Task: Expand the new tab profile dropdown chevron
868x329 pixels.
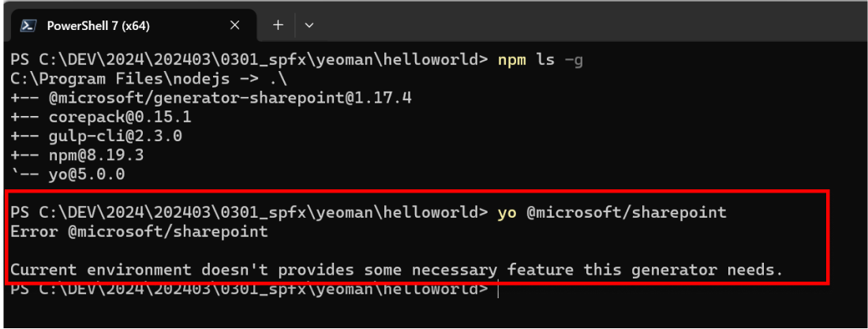Action: coord(309,25)
